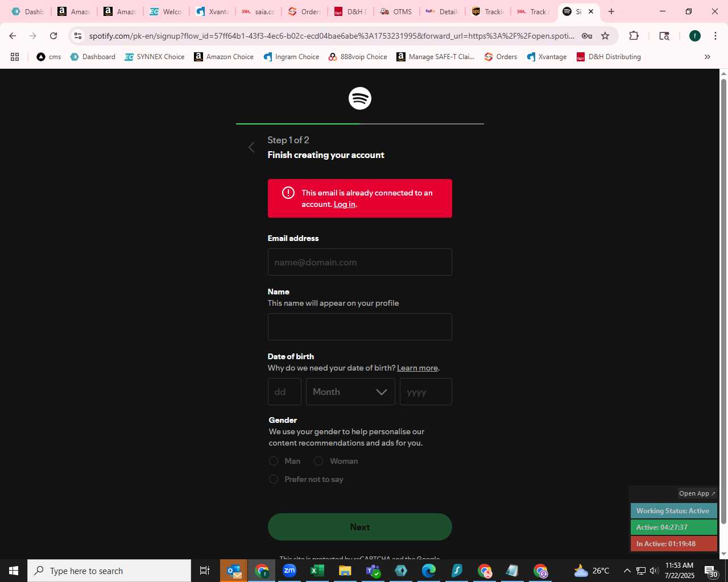
Task: Open Microsoft Teams from the taskbar
Action: (373, 571)
